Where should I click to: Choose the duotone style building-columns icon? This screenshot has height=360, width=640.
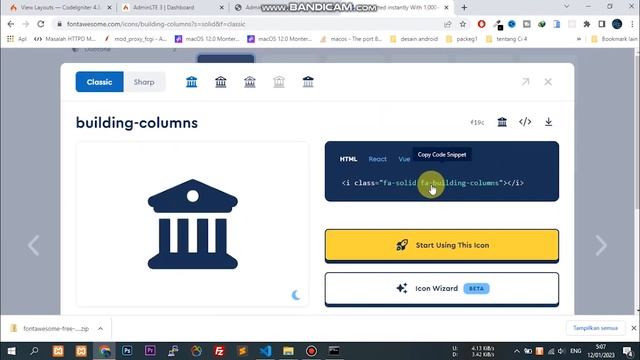[308, 82]
